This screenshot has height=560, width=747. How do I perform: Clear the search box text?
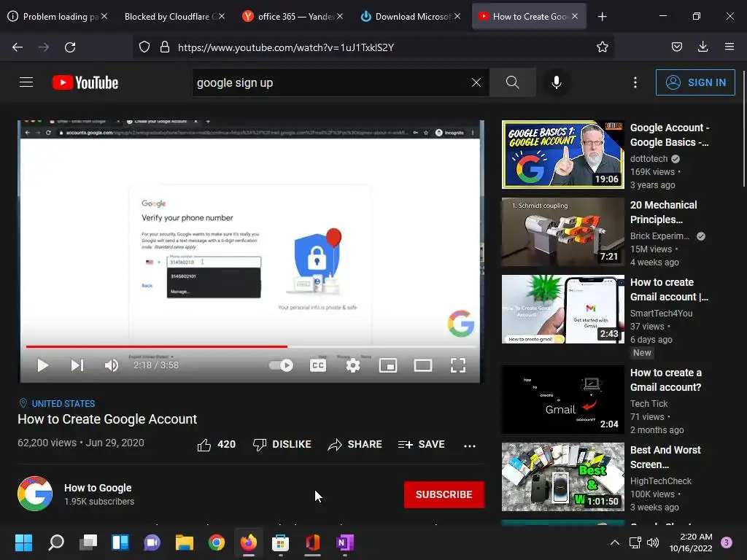point(476,82)
